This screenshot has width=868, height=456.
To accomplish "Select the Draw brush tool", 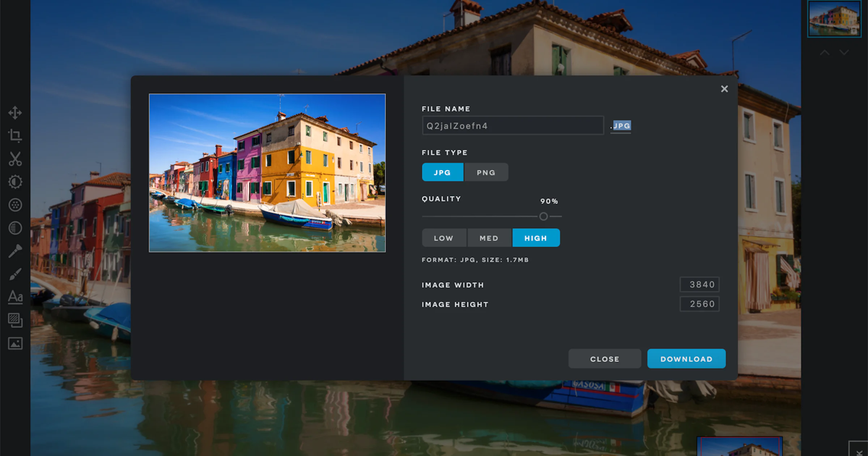I will (x=15, y=274).
